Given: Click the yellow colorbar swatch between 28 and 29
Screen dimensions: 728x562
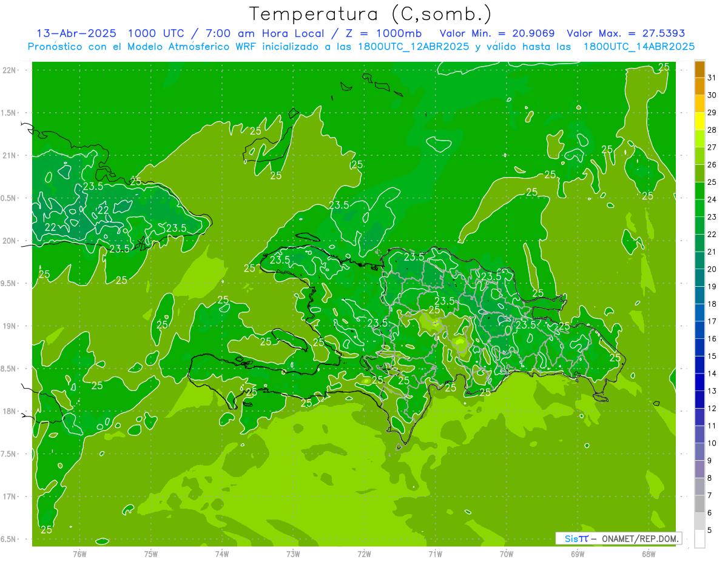Looking at the screenshot, I should [x=699, y=122].
